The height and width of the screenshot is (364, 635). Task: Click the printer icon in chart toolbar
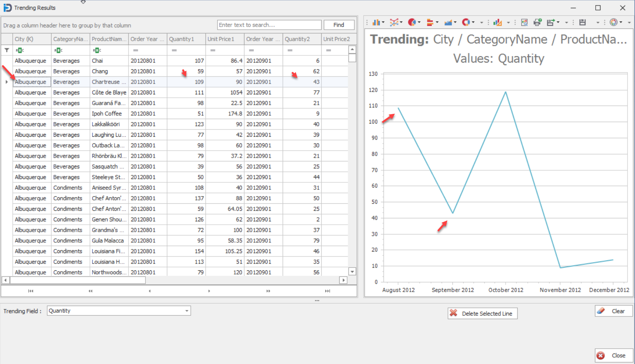537,22
